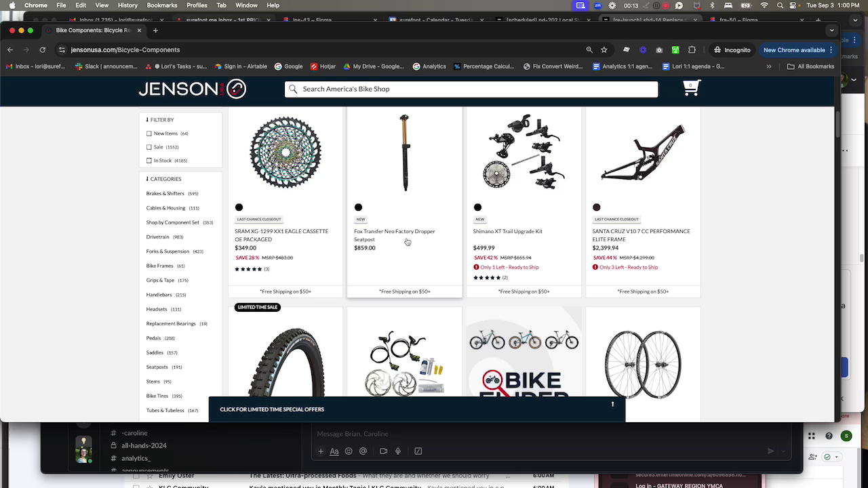
Task: Click the purple gear extension icon in Chrome toolbar
Action: tap(643, 49)
